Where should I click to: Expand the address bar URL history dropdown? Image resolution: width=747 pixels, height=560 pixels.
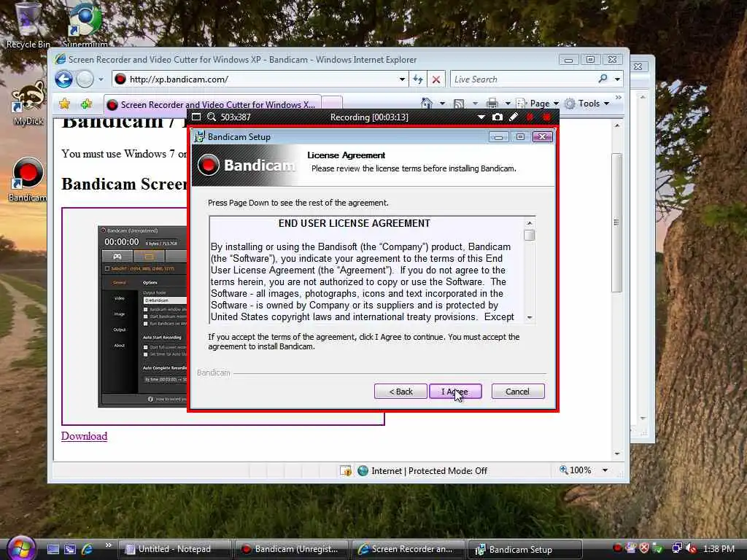(x=402, y=79)
